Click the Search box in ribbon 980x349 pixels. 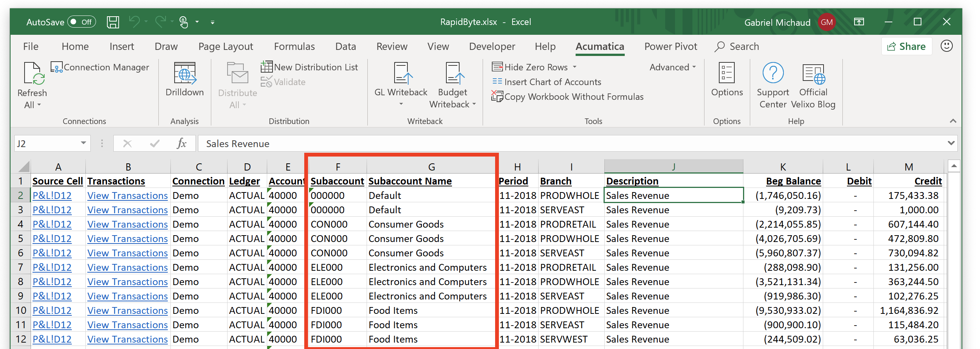pyautogui.click(x=737, y=47)
